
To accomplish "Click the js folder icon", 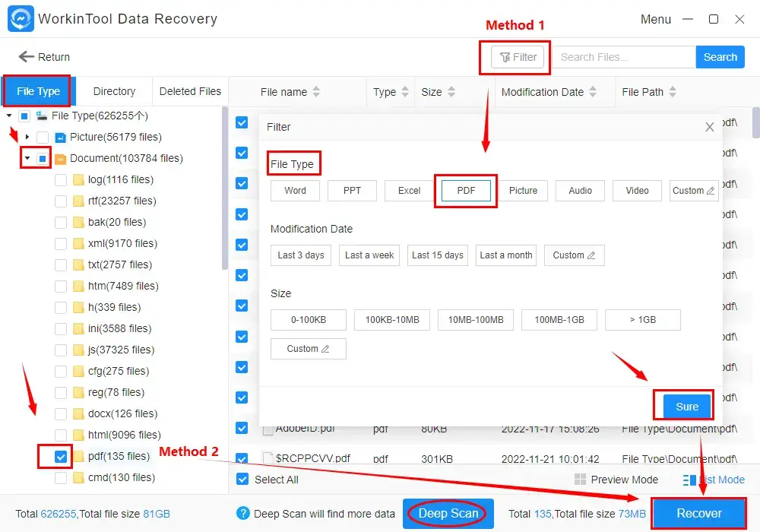I will [x=78, y=350].
